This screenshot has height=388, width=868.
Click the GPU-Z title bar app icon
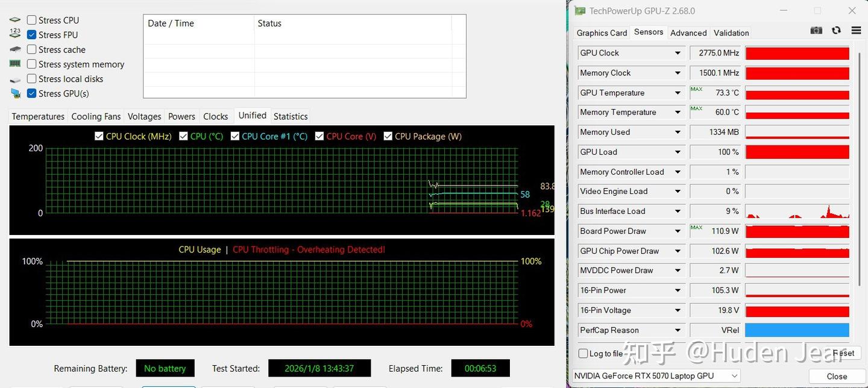pos(580,11)
